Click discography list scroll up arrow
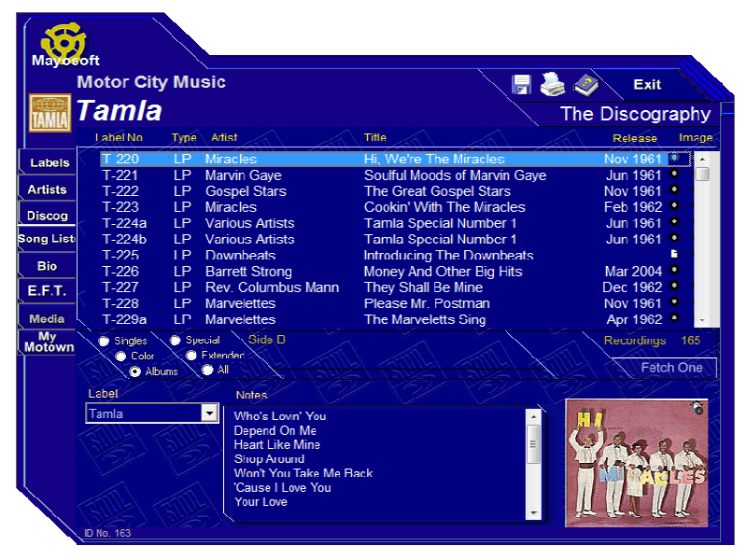747x560 pixels. [x=702, y=159]
